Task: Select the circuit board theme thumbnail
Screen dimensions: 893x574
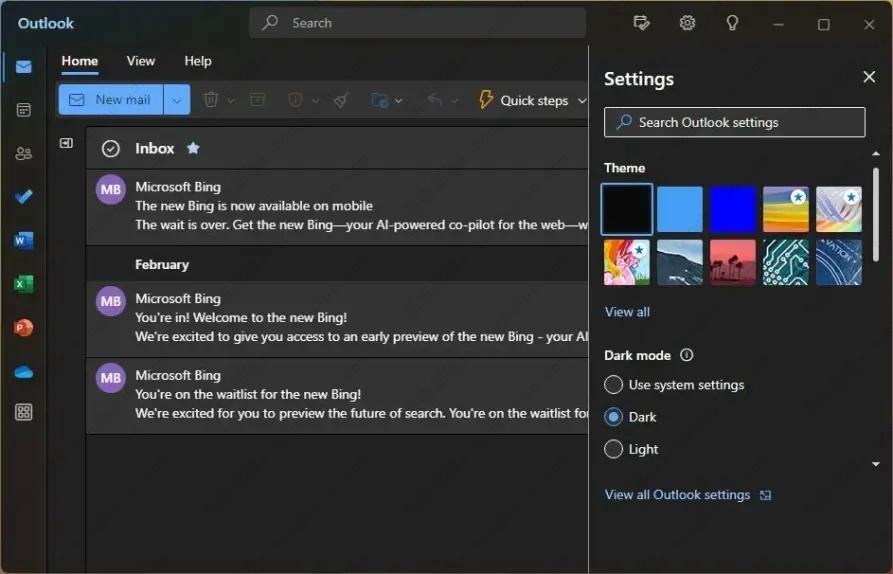Action: click(x=785, y=262)
